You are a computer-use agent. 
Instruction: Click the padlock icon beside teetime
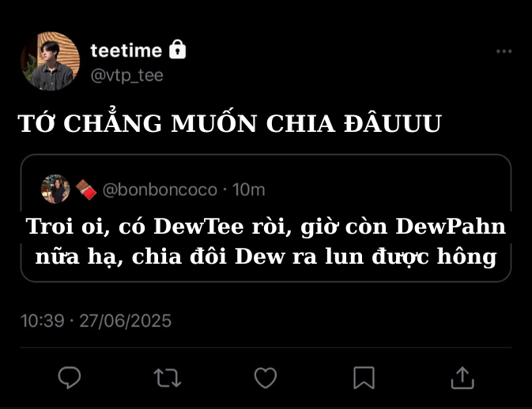coord(178,50)
